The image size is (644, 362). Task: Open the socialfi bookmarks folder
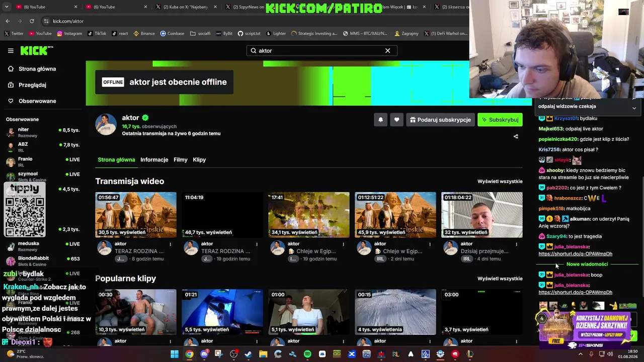[x=200, y=34]
